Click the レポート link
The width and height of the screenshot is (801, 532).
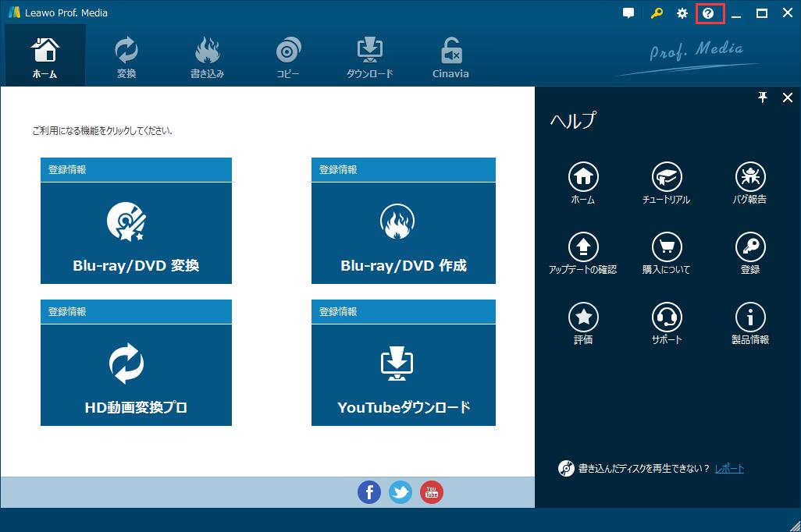click(729, 469)
